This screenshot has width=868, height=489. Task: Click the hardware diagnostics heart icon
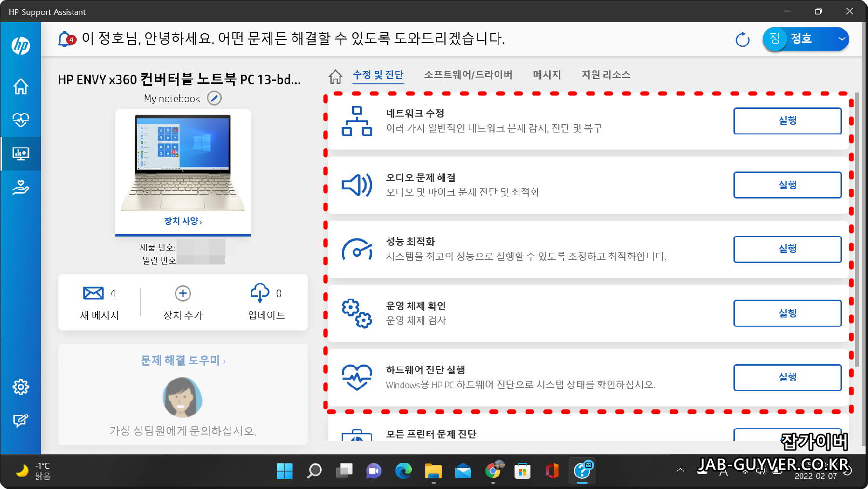(x=357, y=377)
